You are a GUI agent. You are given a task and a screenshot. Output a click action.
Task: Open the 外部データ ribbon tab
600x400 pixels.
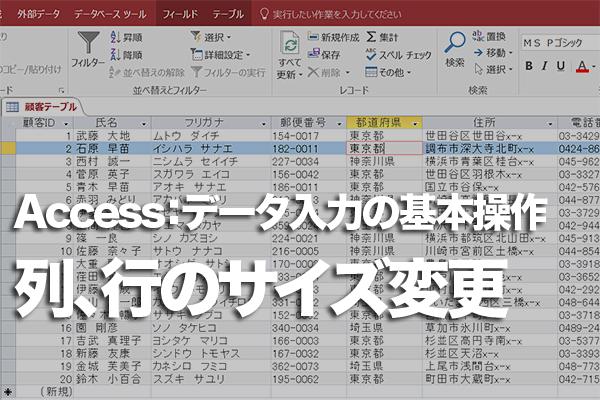click(x=38, y=14)
